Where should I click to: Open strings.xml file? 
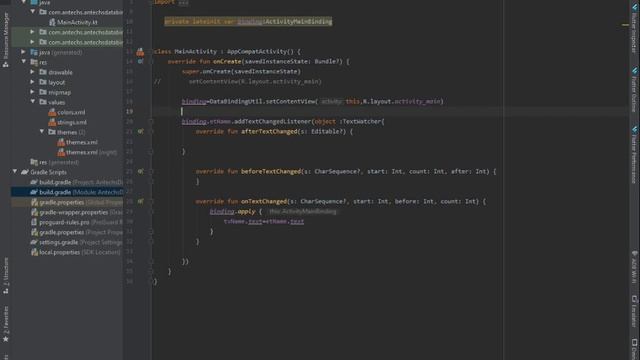tap(72, 122)
